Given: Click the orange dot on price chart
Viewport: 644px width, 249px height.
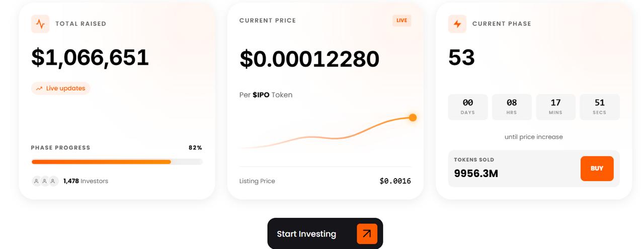Looking at the screenshot, I should click(x=413, y=118).
